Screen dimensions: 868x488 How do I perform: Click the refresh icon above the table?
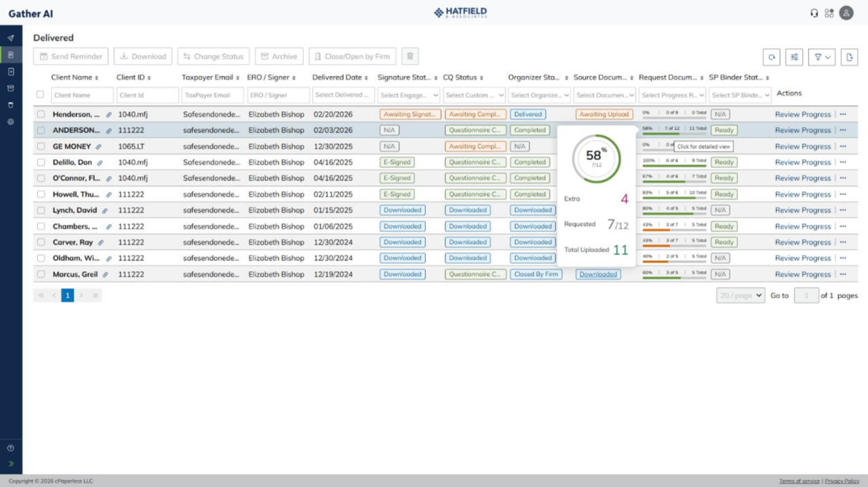pos(772,57)
